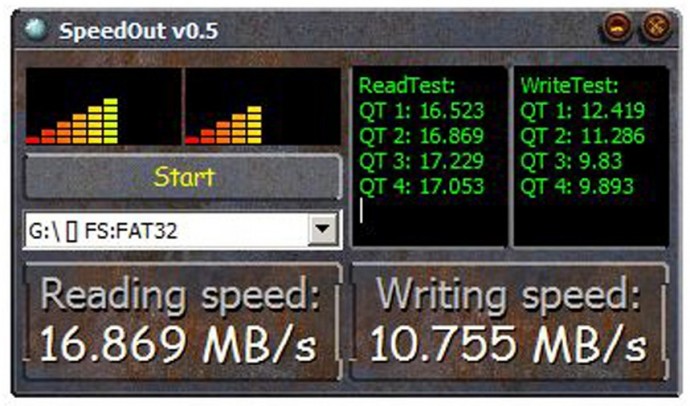Open the drive selection dropdown arrow
Screen dimensions: 690x406
[x=323, y=229]
